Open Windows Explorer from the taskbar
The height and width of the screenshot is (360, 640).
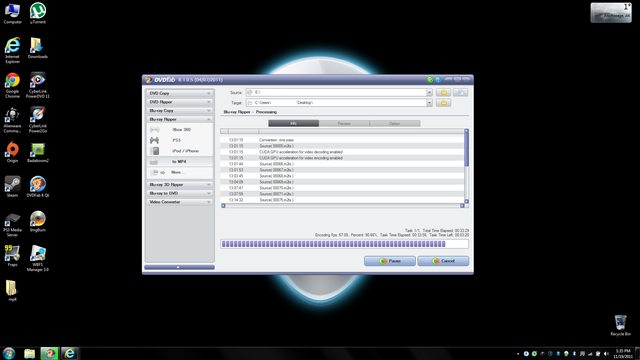[29, 353]
